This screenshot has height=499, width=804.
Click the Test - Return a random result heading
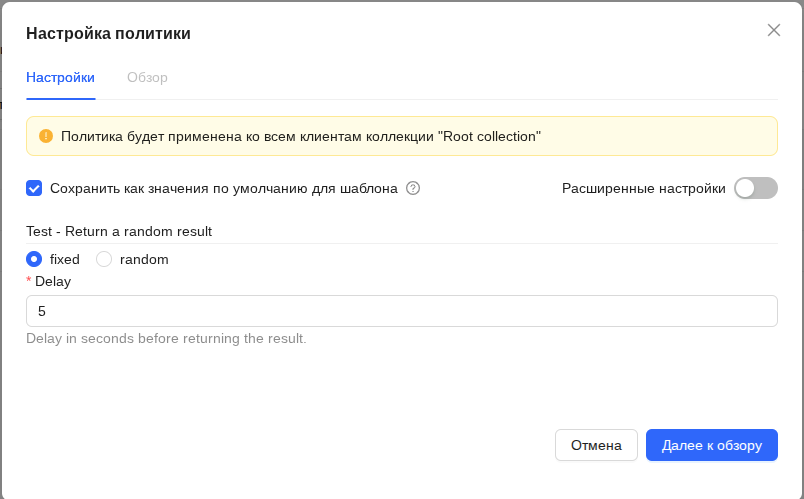click(x=119, y=231)
